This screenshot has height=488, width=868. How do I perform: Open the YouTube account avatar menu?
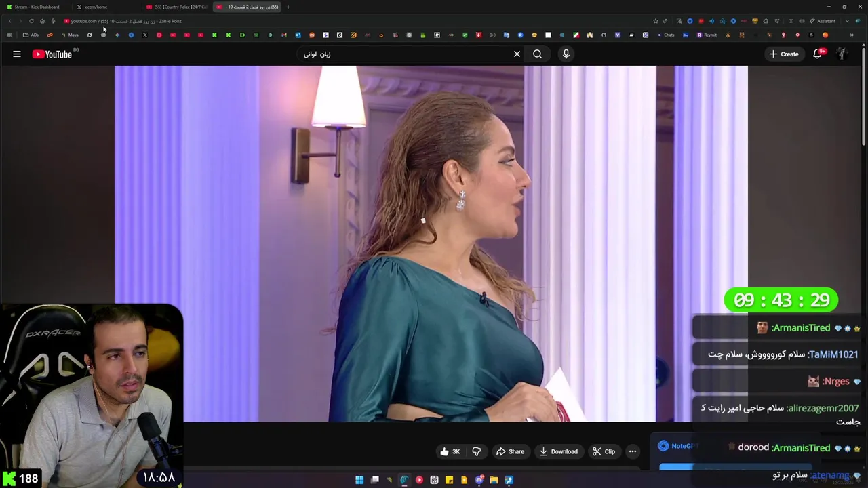842,54
